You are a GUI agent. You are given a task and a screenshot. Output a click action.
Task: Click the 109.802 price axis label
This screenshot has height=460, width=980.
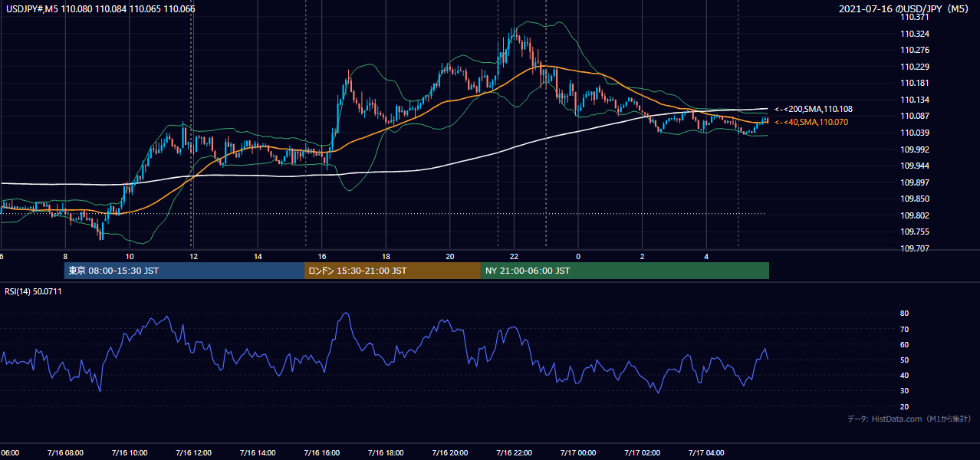pos(915,215)
